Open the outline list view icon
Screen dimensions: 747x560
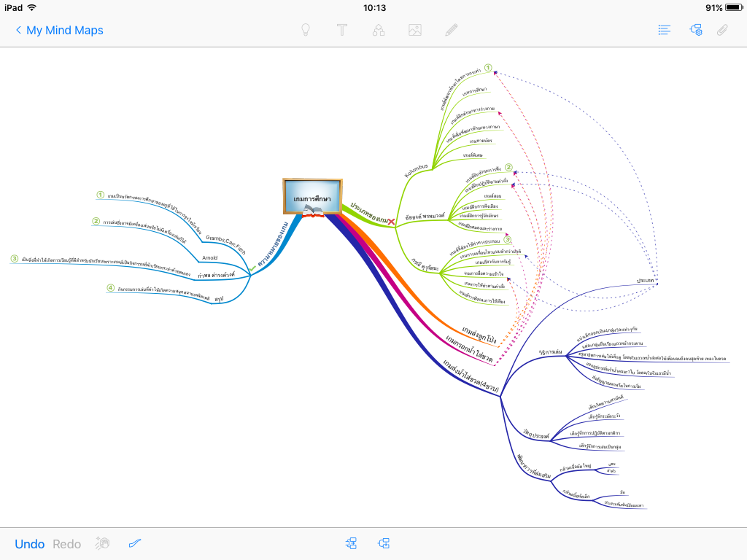click(664, 31)
